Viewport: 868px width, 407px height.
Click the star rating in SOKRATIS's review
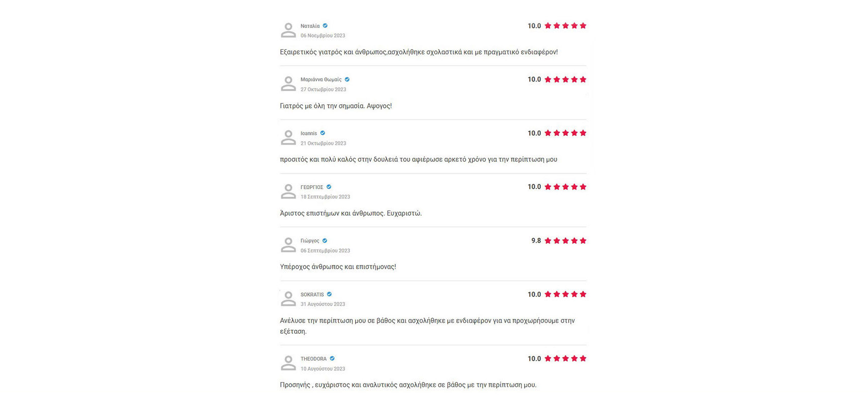tap(565, 294)
